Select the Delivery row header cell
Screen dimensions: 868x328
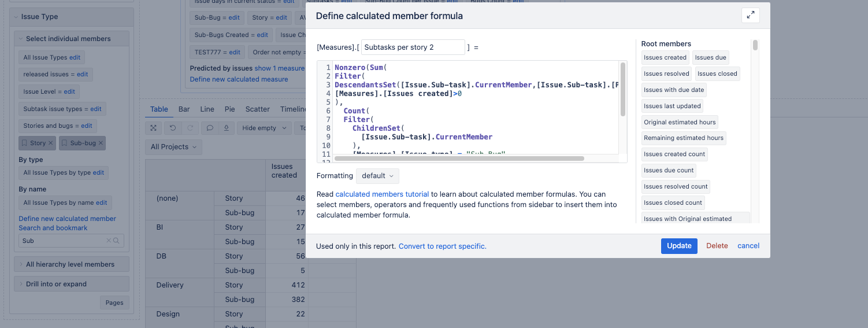coord(180,292)
